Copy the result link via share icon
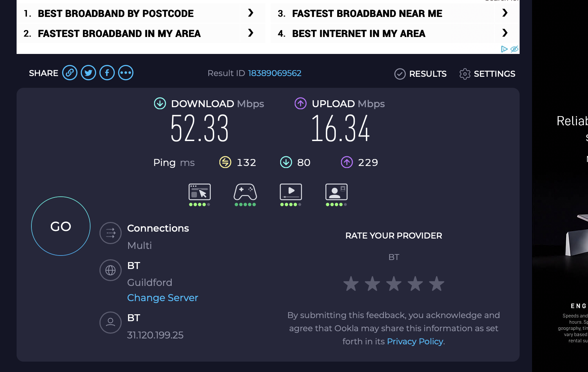 pos(69,73)
